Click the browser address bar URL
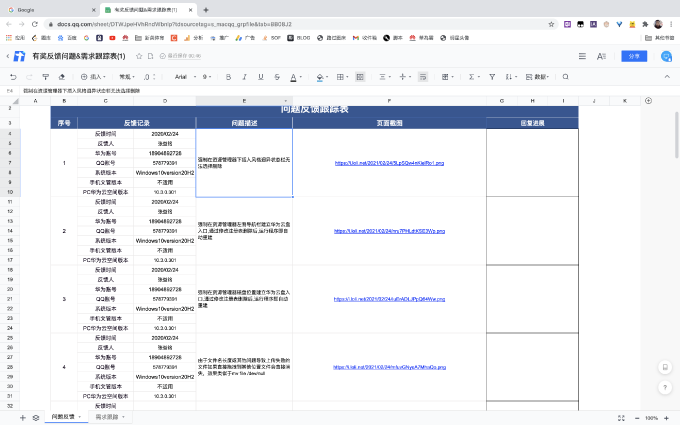This screenshot has height=425, width=680. tap(250, 22)
